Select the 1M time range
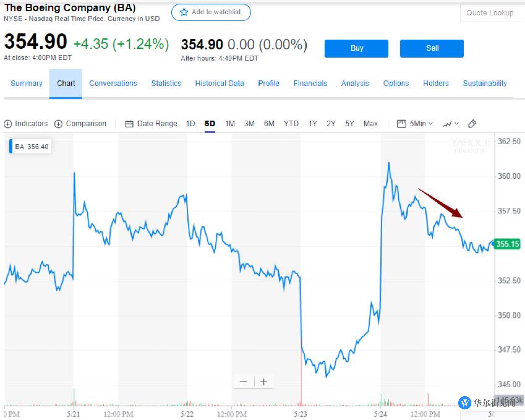 point(230,124)
